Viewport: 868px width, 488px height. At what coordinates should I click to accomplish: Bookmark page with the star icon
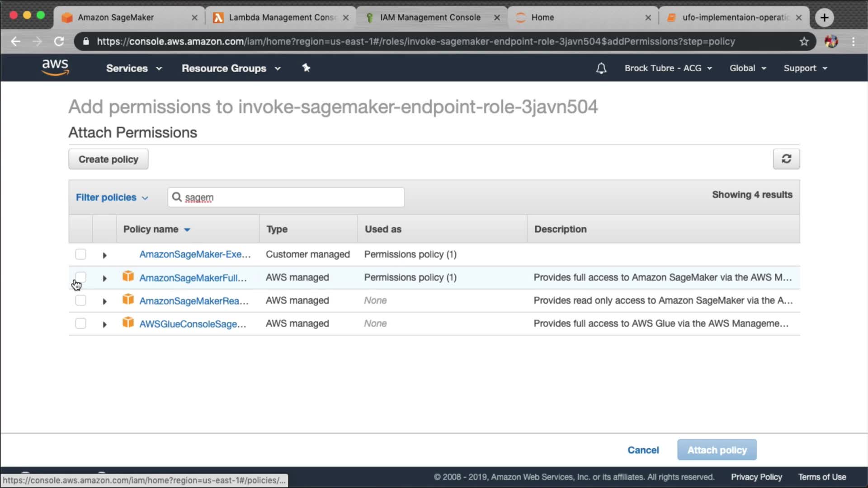pos(804,42)
